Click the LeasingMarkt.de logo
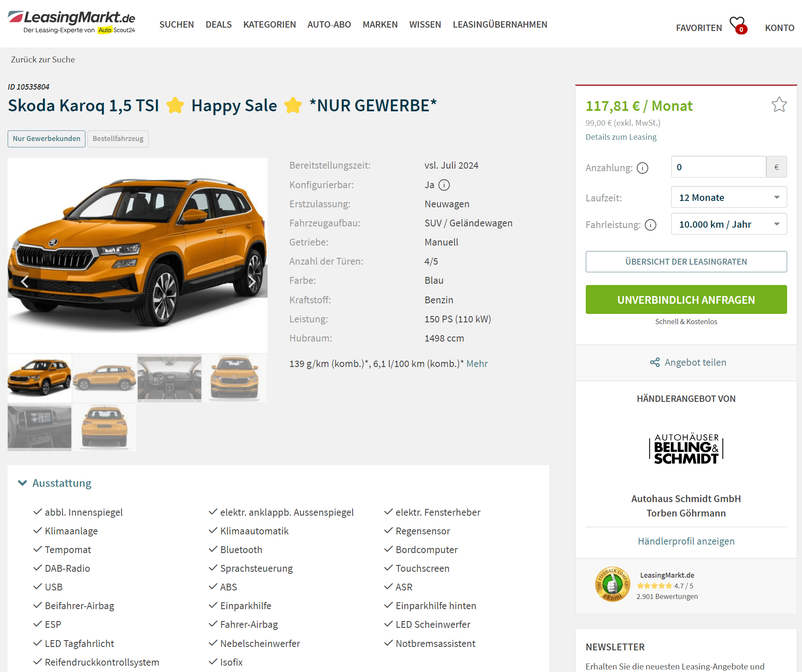The height and width of the screenshot is (672, 802). [x=71, y=22]
